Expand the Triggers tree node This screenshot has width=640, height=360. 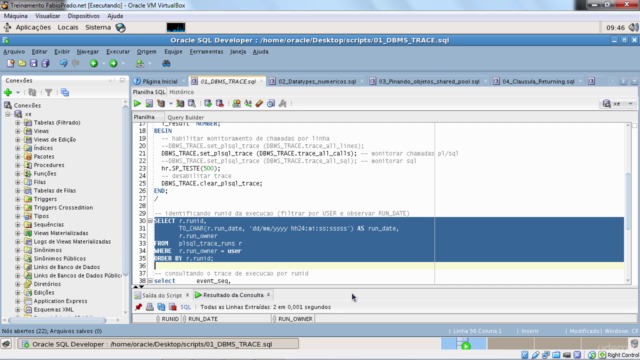(18, 199)
